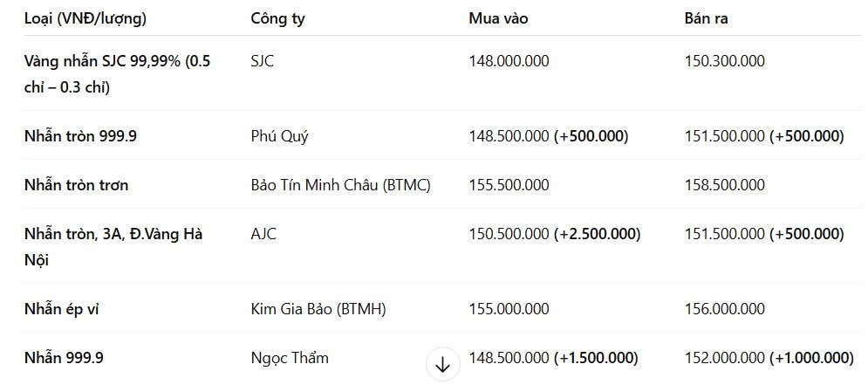Click the "Mua vào" column header
Screen dimensions: 868x385
498,18
